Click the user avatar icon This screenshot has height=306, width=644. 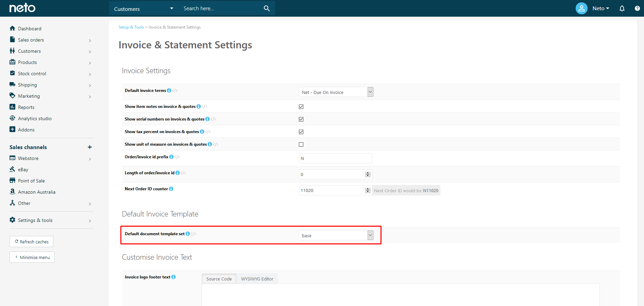point(581,9)
